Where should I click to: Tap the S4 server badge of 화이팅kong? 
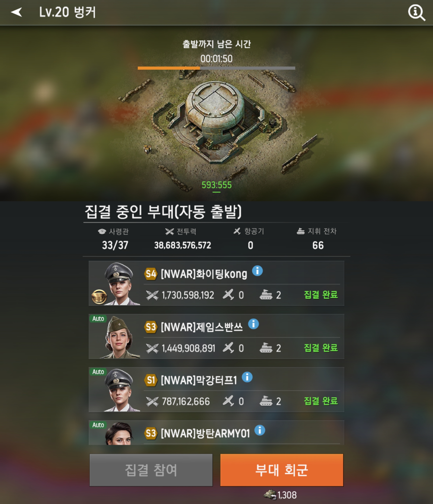click(x=151, y=274)
